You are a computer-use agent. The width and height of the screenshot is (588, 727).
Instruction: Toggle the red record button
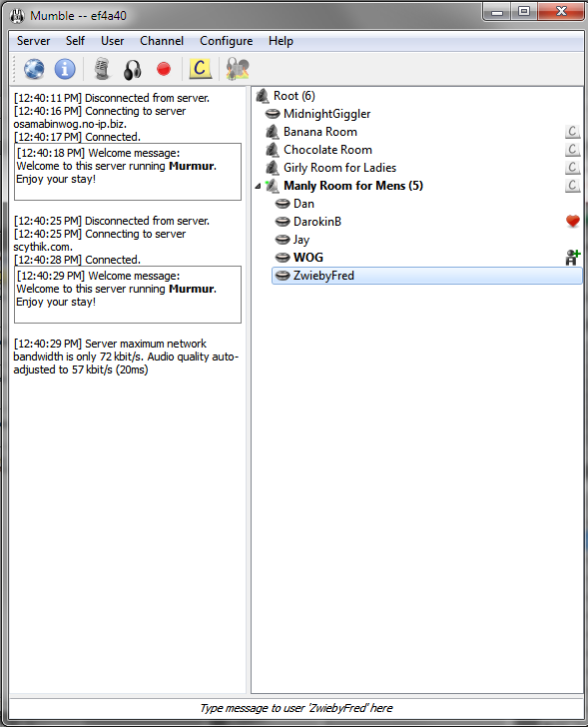tap(164, 69)
